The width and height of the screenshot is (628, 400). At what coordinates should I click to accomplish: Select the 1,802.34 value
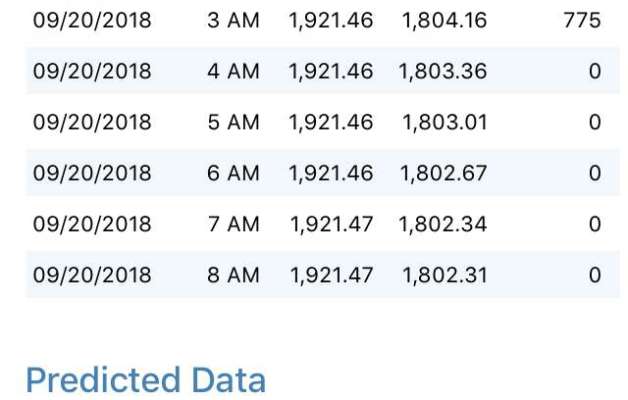[443, 224]
